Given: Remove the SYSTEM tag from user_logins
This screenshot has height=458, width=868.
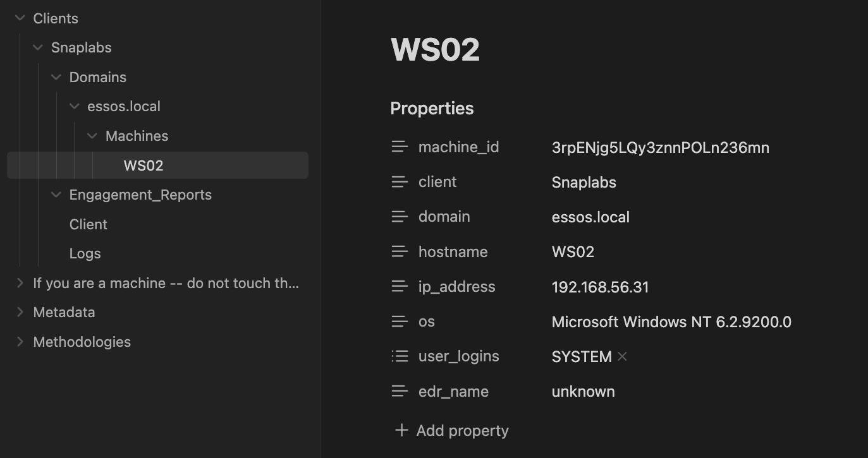Looking at the screenshot, I should point(622,357).
